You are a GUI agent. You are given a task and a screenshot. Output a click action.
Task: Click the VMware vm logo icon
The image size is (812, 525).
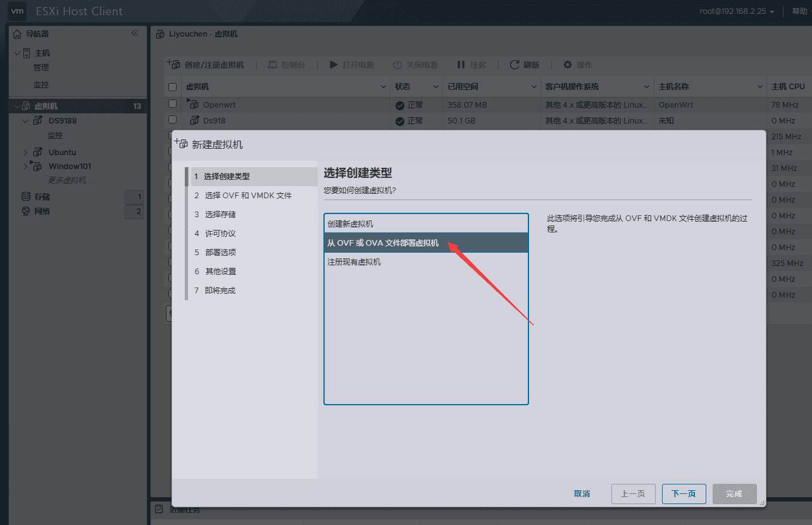[19, 11]
